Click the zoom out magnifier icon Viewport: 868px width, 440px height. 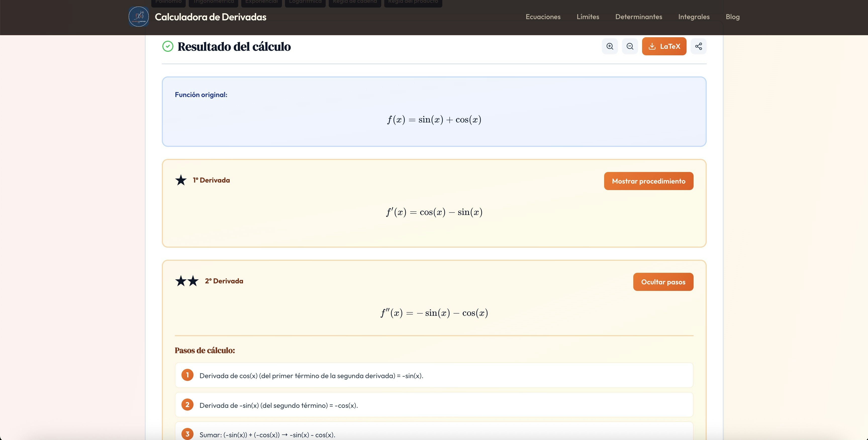(630, 46)
